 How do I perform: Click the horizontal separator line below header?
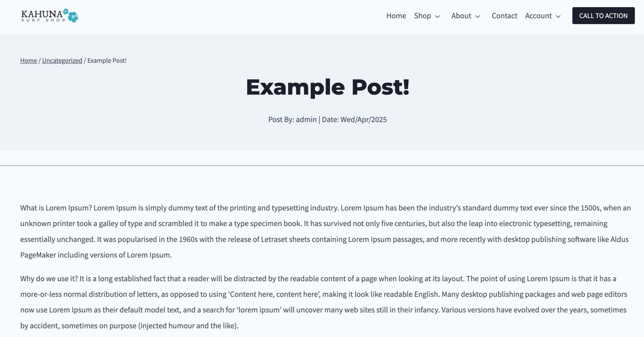tap(322, 166)
